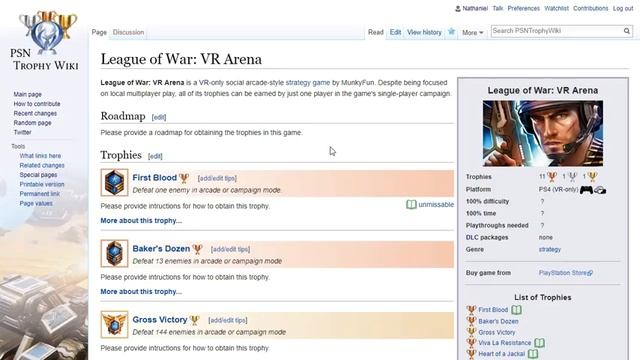This screenshot has height=360, width=640.
Task: Click add/edit tips for Gross Victory
Action: [227, 320]
